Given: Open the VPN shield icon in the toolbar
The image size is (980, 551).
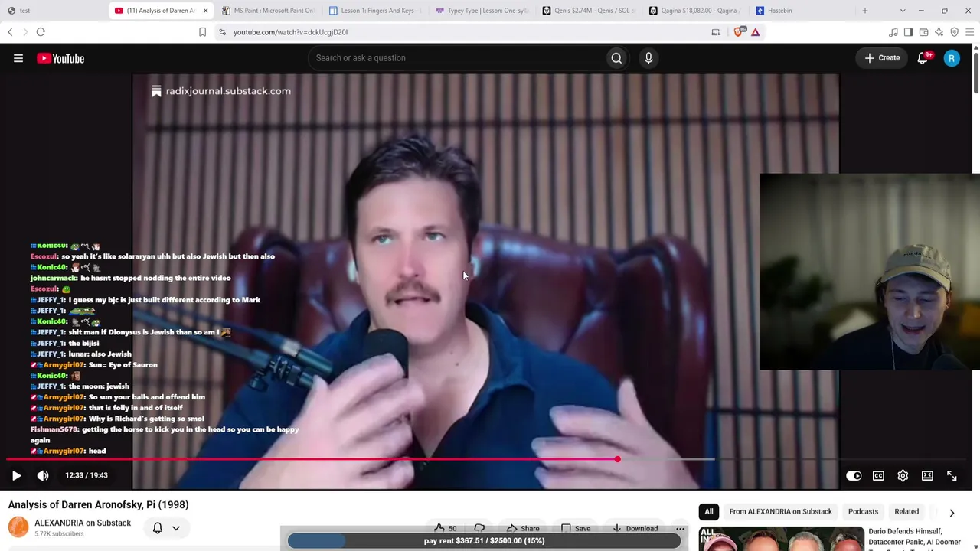Looking at the screenshot, I should click(x=954, y=32).
